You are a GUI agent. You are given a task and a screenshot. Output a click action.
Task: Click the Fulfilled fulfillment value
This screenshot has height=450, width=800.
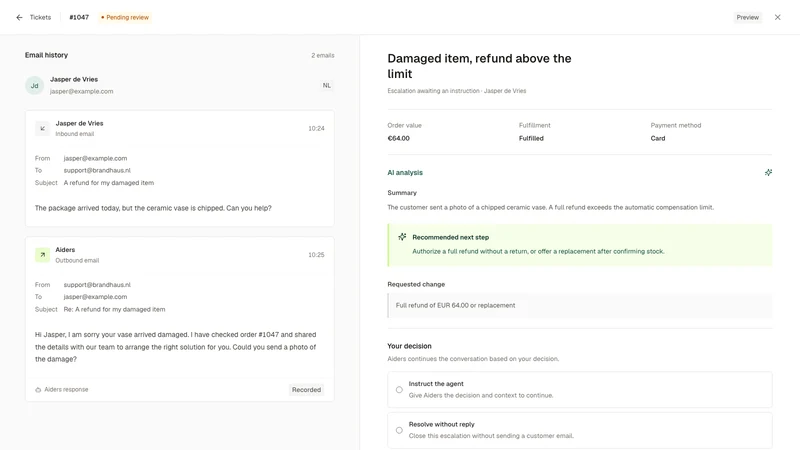[x=531, y=138]
